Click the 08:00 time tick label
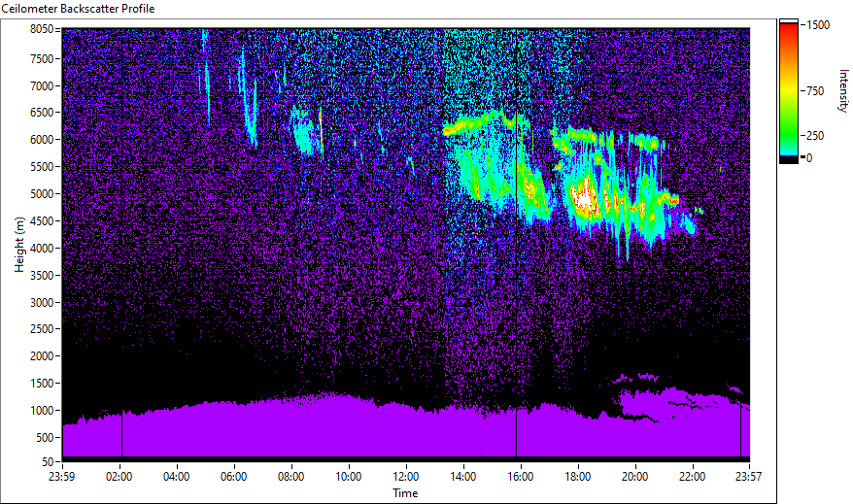 (291, 477)
